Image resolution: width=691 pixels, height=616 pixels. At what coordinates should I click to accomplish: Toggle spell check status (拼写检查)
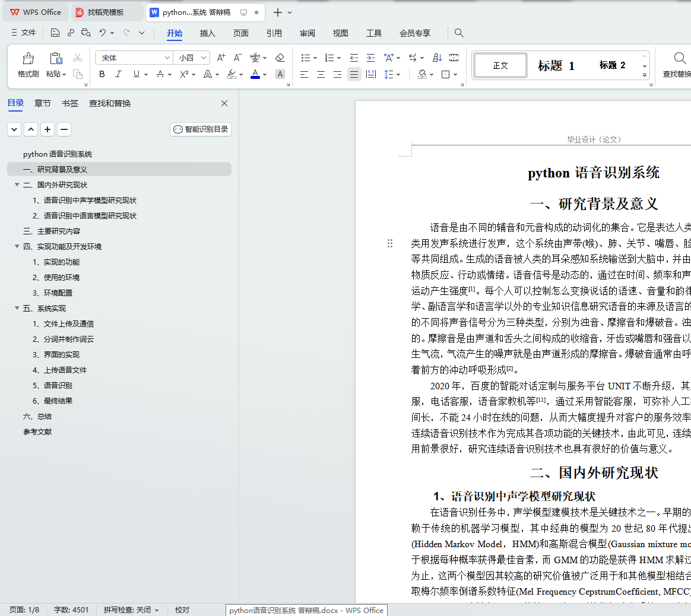click(131, 610)
